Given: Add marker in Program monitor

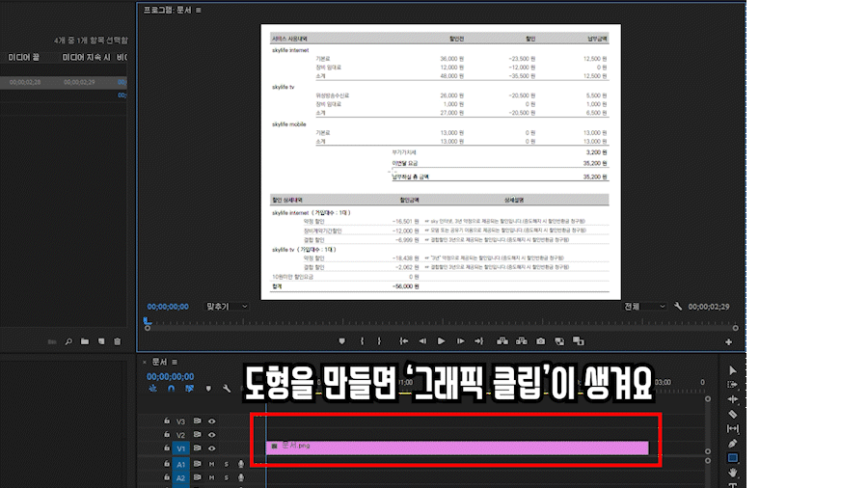Looking at the screenshot, I should [341, 341].
